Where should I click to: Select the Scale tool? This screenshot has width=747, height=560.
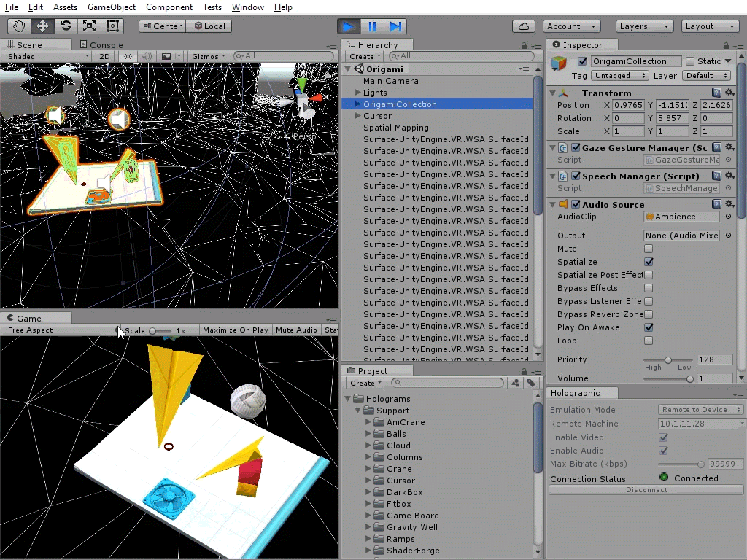click(89, 26)
